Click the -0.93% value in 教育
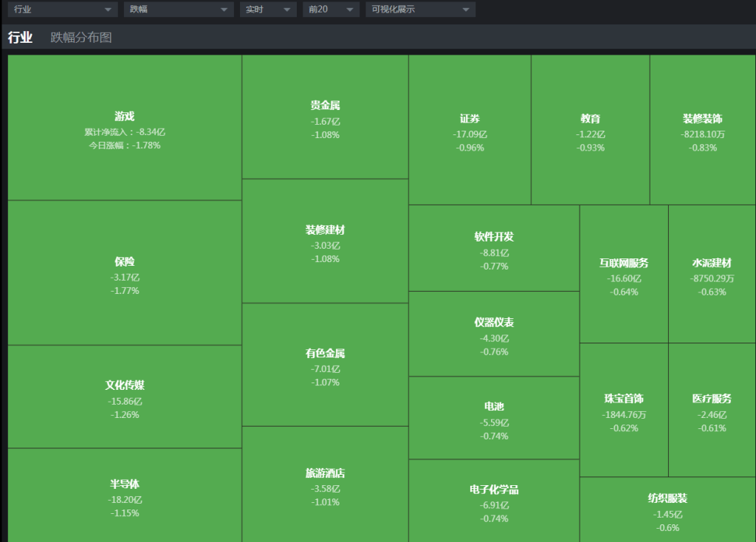756x542 pixels. (590, 148)
